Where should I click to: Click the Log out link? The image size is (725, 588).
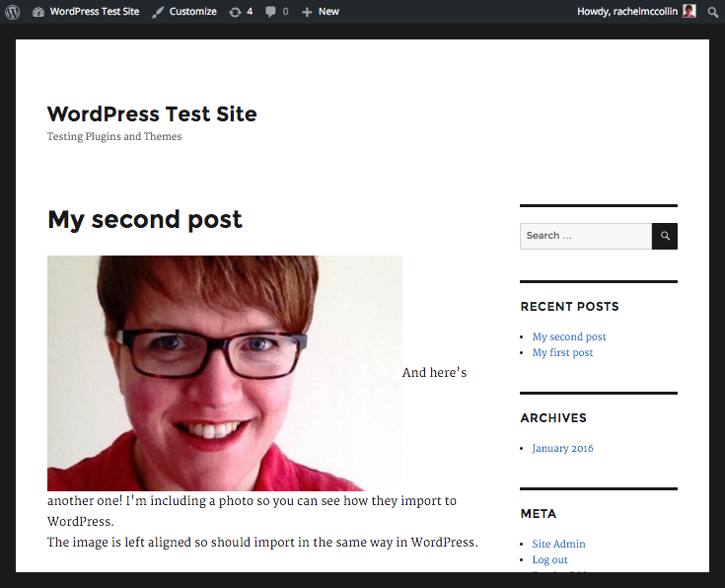(549, 559)
